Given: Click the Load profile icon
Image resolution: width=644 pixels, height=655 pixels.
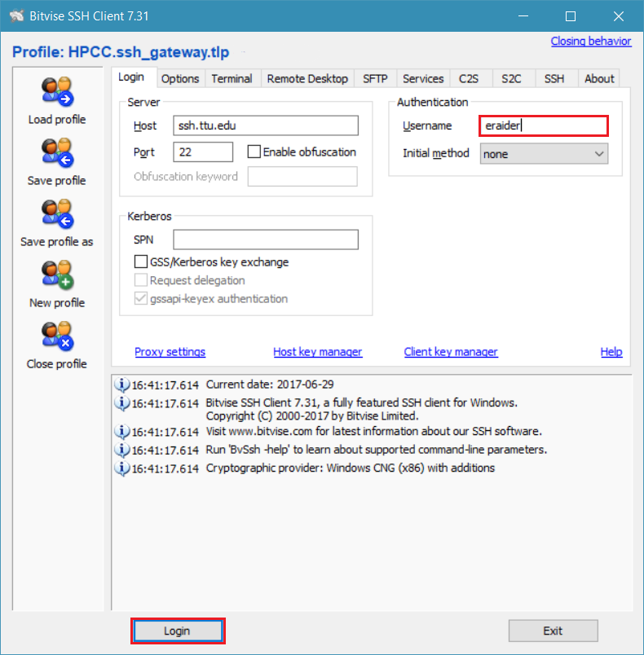Looking at the screenshot, I should click(x=57, y=91).
